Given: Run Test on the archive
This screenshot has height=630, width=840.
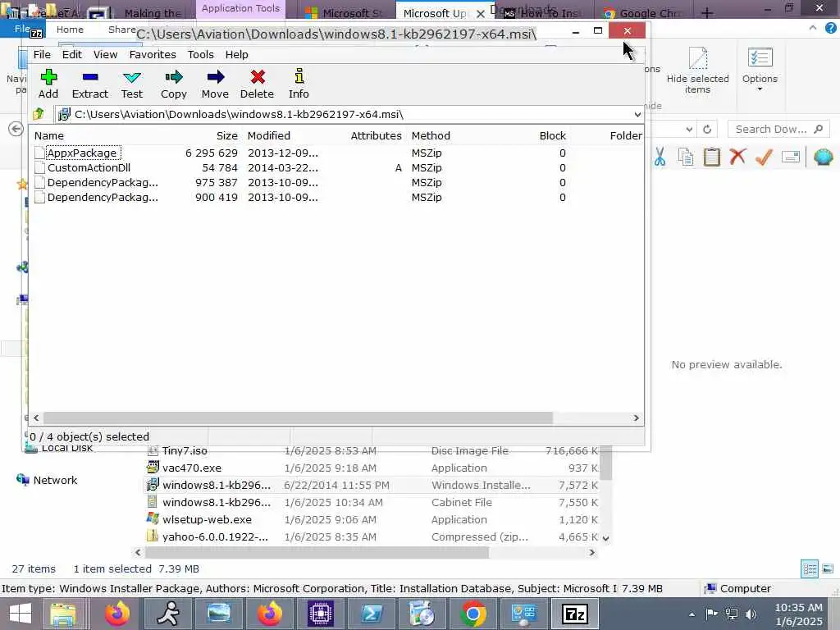Looking at the screenshot, I should pyautogui.click(x=132, y=84).
